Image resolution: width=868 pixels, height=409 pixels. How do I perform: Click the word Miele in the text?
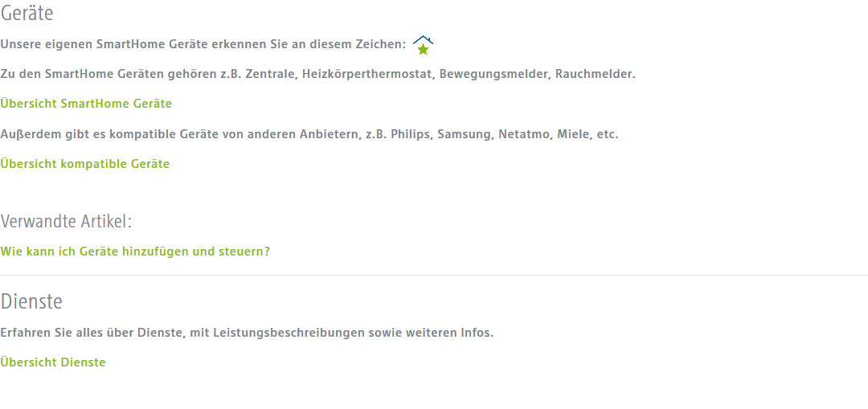click(573, 134)
